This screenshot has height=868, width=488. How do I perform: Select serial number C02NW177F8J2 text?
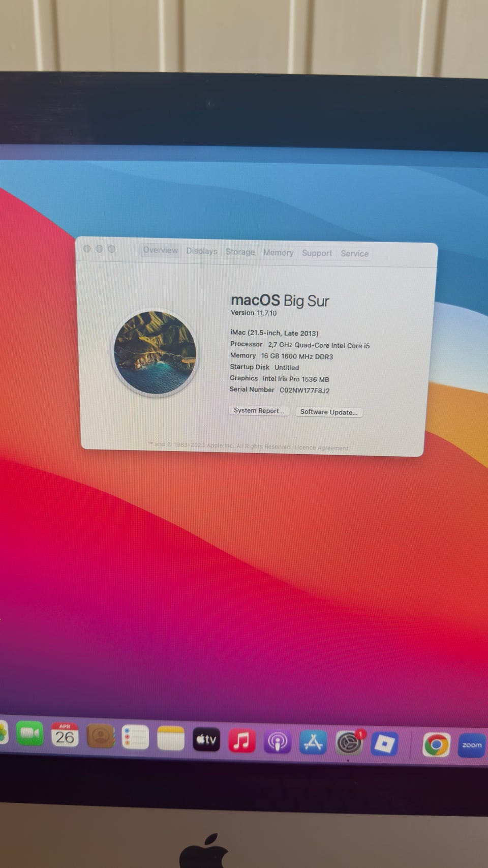[x=304, y=391]
